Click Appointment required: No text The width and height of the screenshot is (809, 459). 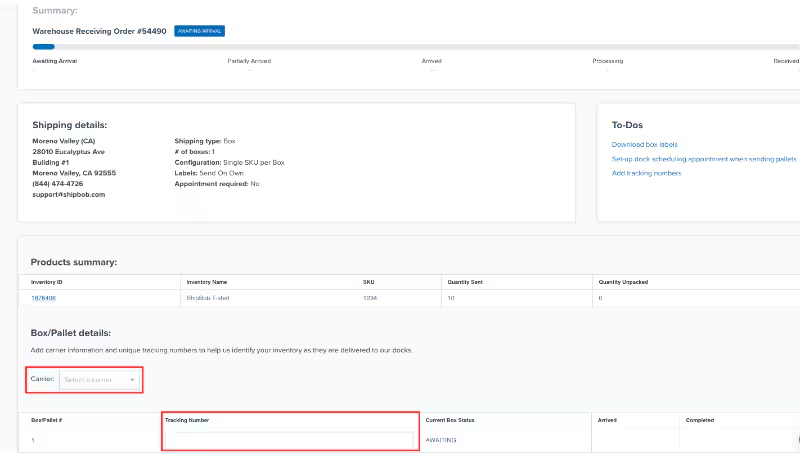[x=217, y=184]
